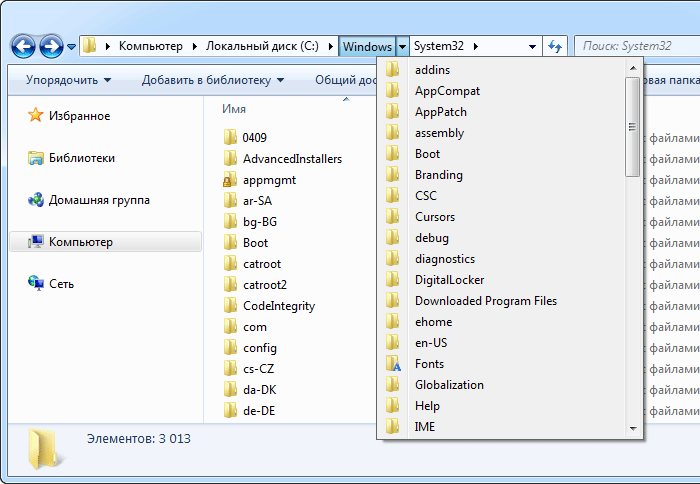Click dropdown list scroll up arrow
700x484 pixels.
click(x=633, y=68)
